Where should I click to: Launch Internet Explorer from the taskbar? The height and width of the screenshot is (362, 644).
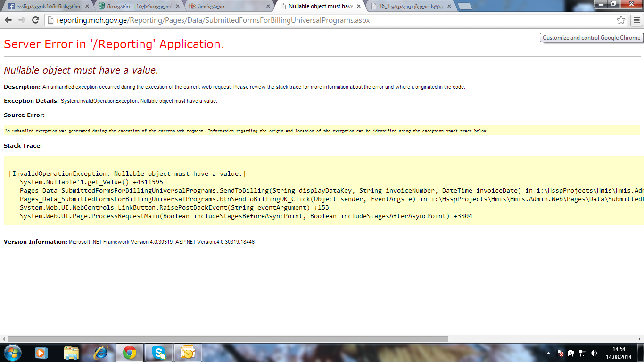click(x=100, y=353)
